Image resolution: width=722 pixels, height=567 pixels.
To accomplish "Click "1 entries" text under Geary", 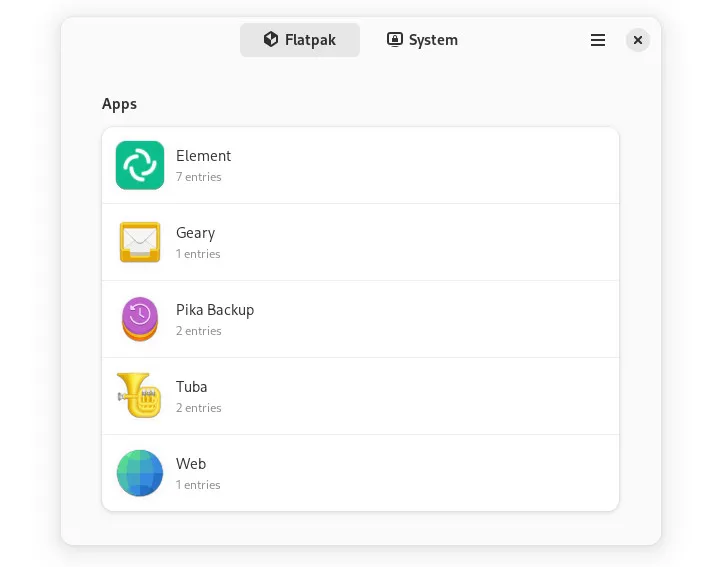I will [x=198, y=254].
